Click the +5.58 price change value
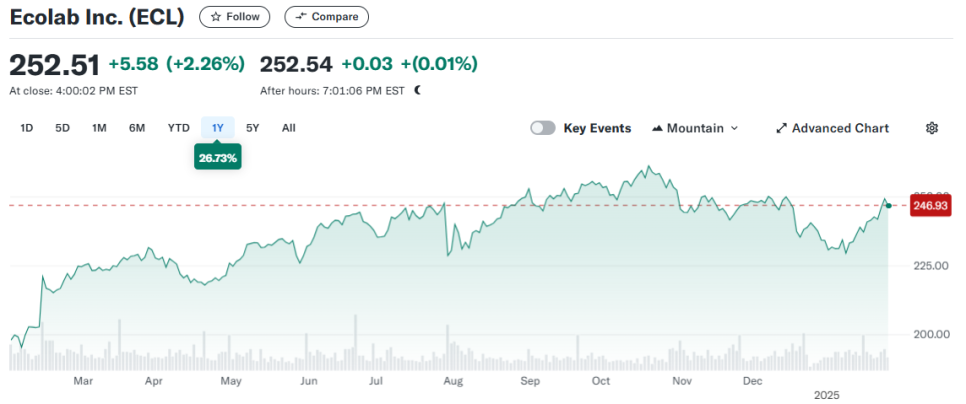 click(x=134, y=64)
